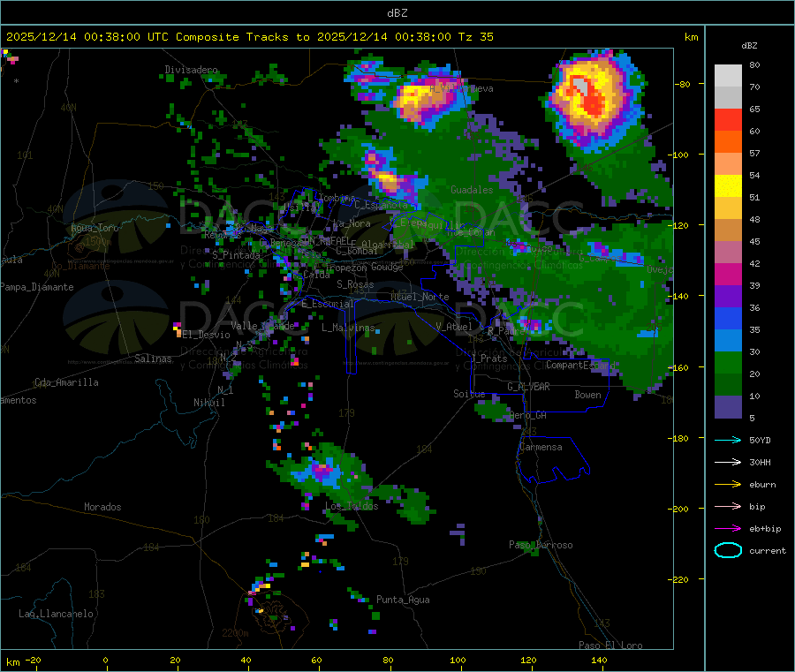The image size is (795, 672).
Task: Click the 'S_Pintada' map label
Action: [236, 255]
